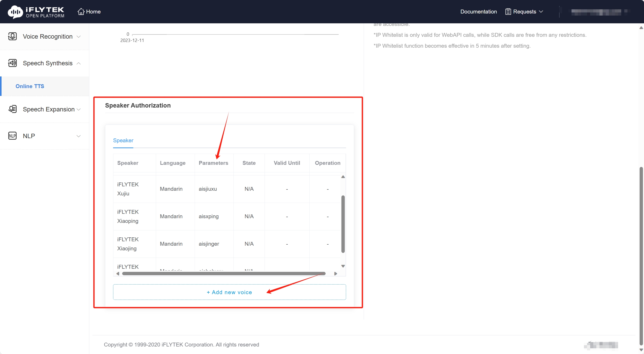Click the Voice Recognition sidebar icon
The image size is (644, 354).
[12, 36]
